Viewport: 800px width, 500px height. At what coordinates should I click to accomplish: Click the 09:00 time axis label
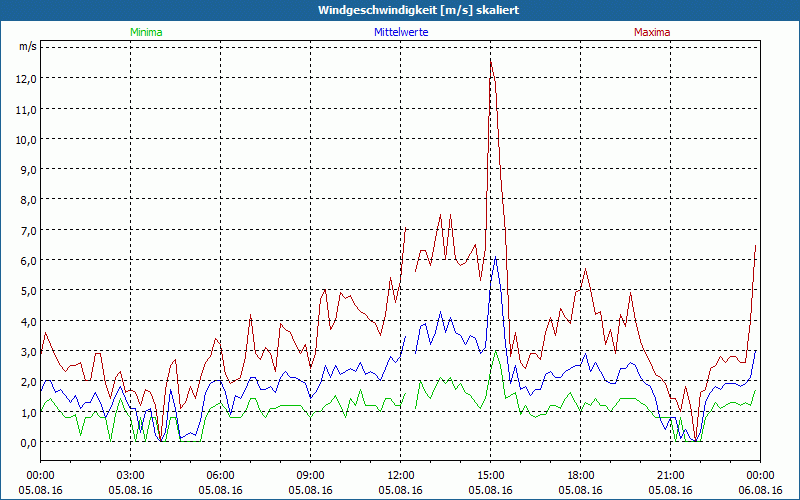pos(310,476)
